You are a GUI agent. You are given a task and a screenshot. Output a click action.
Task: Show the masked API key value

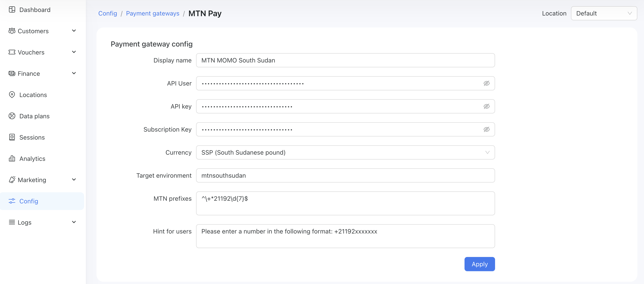[x=486, y=106]
